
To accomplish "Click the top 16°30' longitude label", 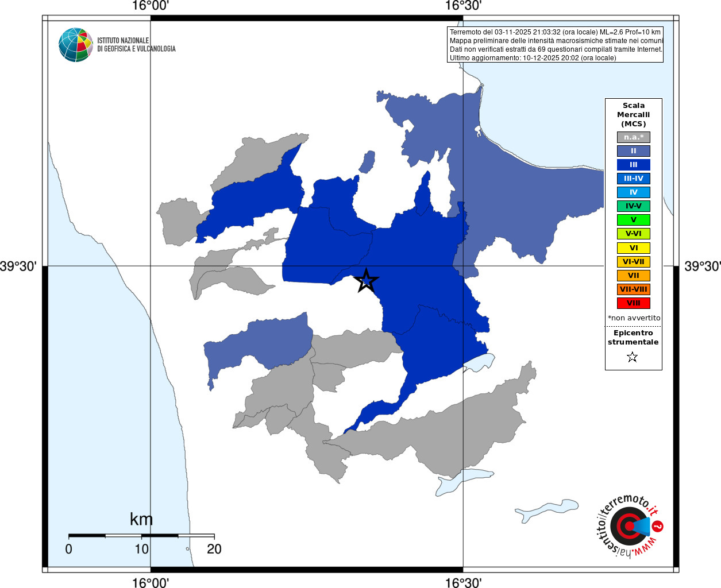I will point(463,6).
